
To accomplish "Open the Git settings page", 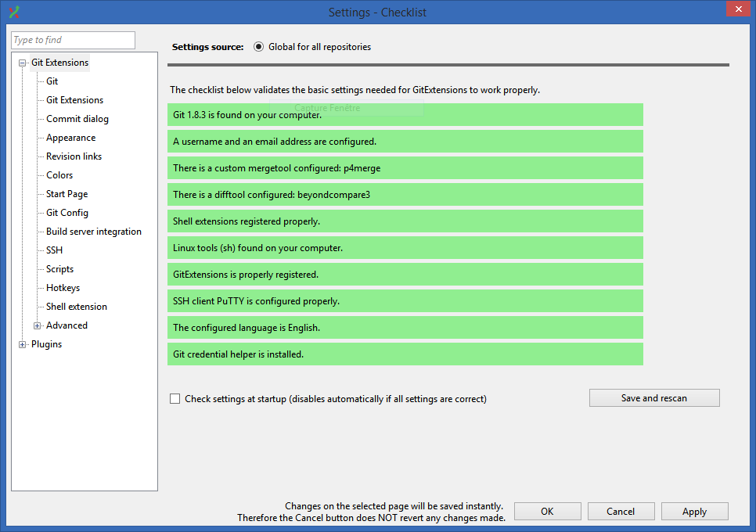I will point(52,81).
